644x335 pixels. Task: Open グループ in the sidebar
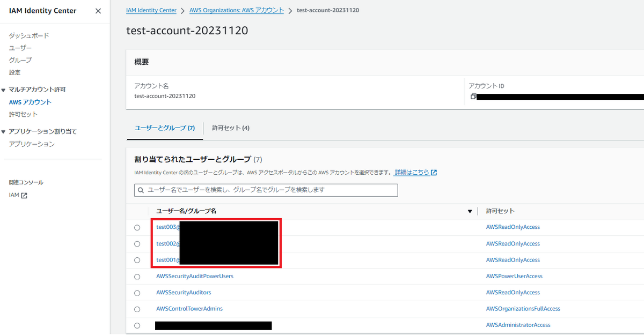pos(20,60)
